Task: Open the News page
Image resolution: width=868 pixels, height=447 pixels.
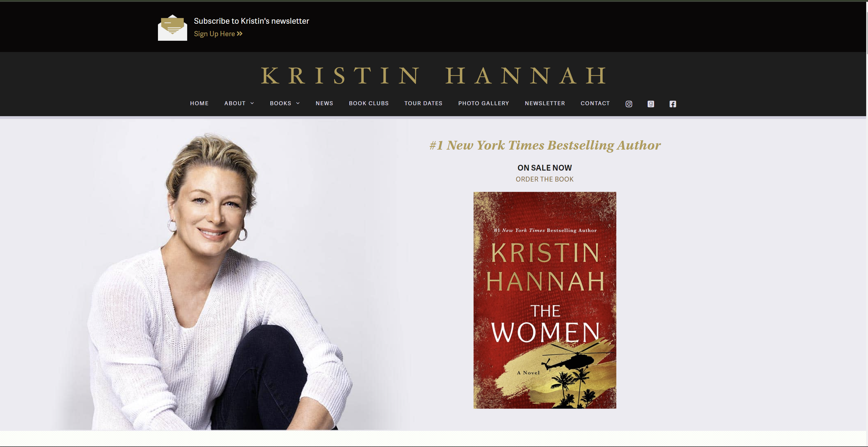Action: tap(324, 103)
